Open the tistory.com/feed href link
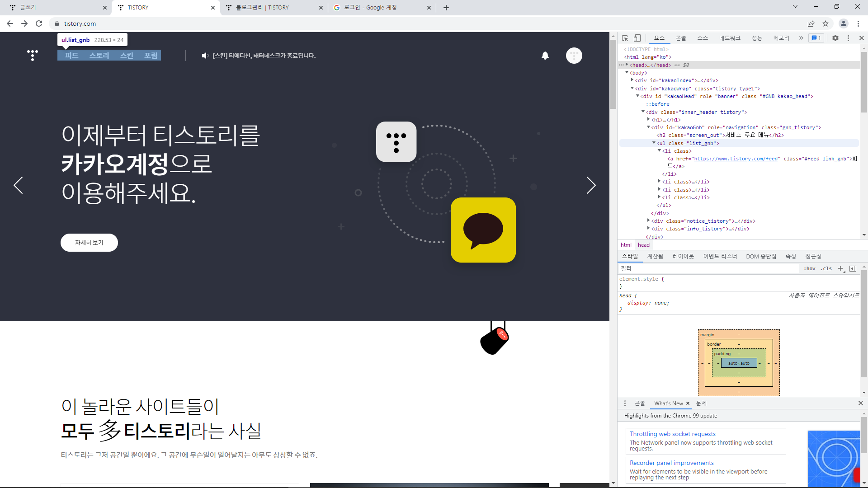This screenshot has height=488, width=868. pyautogui.click(x=736, y=159)
